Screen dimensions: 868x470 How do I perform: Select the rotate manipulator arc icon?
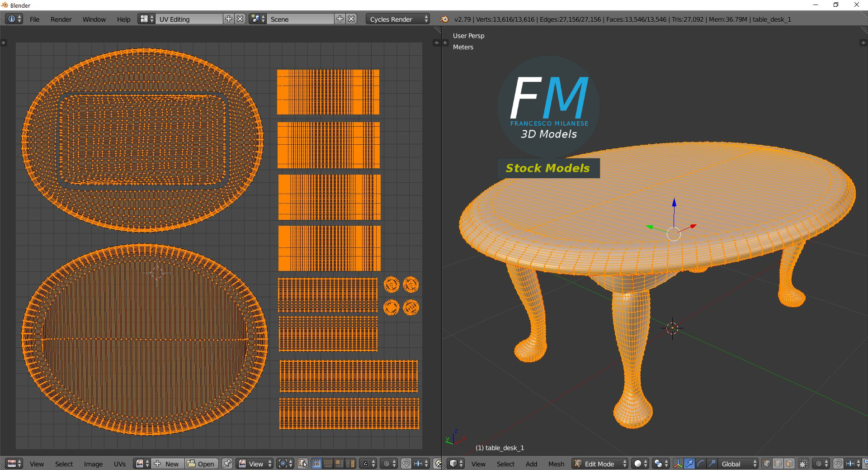tap(700, 464)
